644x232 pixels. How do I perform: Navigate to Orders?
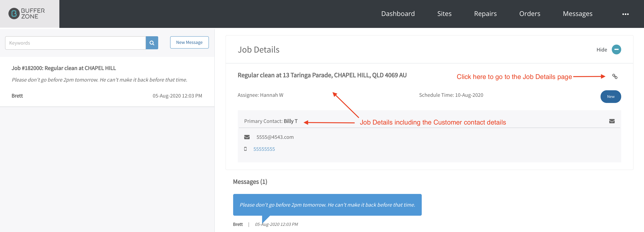pyautogui.click(x=529, y=14)
